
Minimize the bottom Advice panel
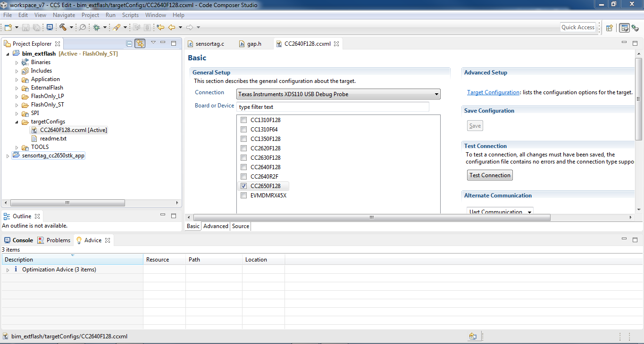click(x=624, y=239)
